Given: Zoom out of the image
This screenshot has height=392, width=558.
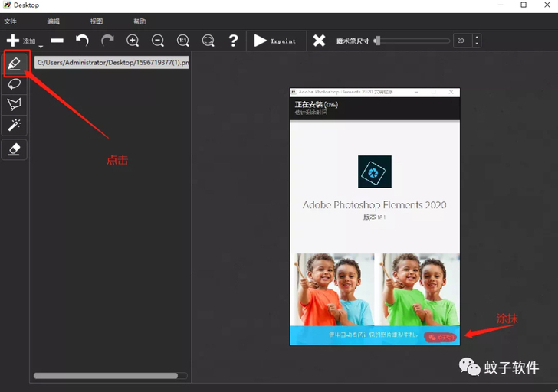Looking at the screenshot, I should (x=158, y=41).
